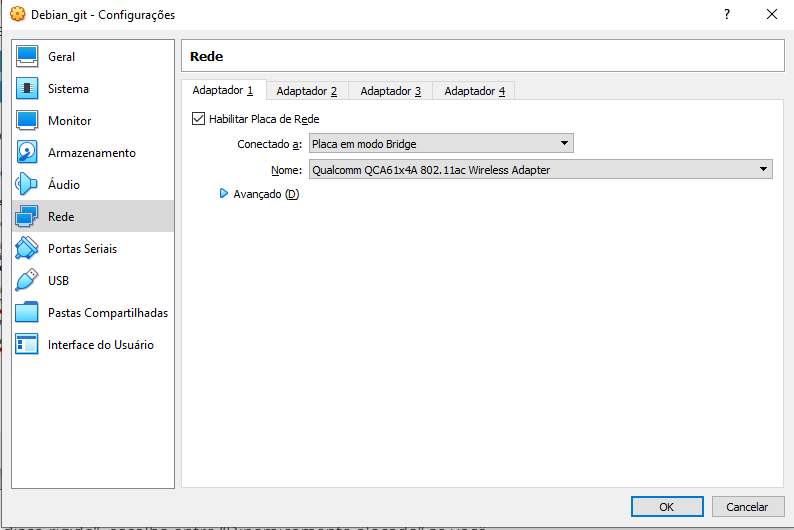Close the Configurações dialog window

point(772,14)
